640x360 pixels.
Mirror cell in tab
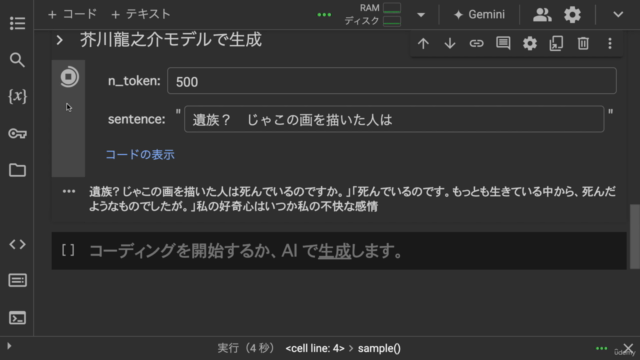(x=556, y=43)
